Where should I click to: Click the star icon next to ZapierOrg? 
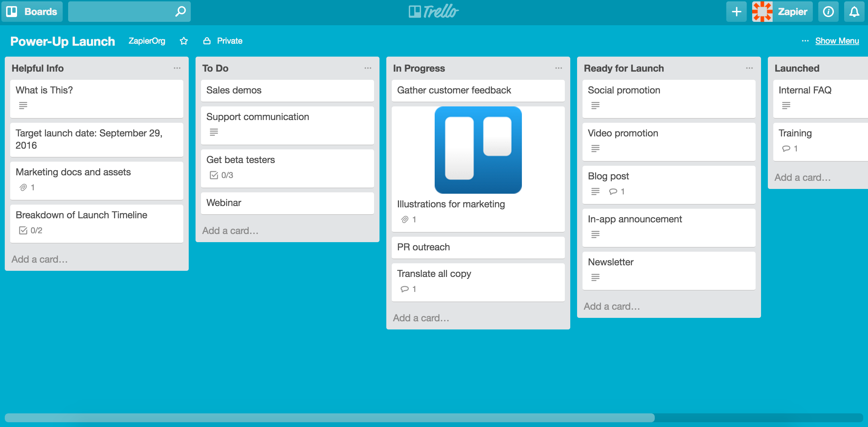pos(184,41)
